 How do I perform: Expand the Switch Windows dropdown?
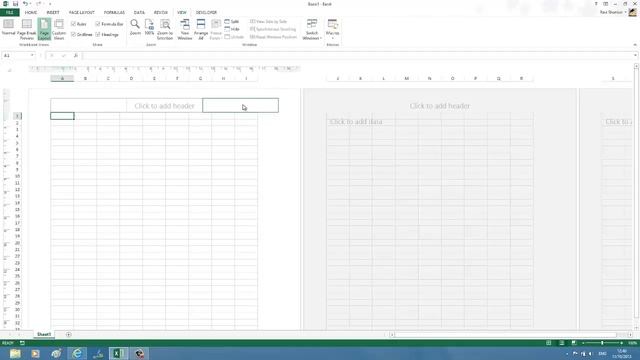tap(312, 29)
